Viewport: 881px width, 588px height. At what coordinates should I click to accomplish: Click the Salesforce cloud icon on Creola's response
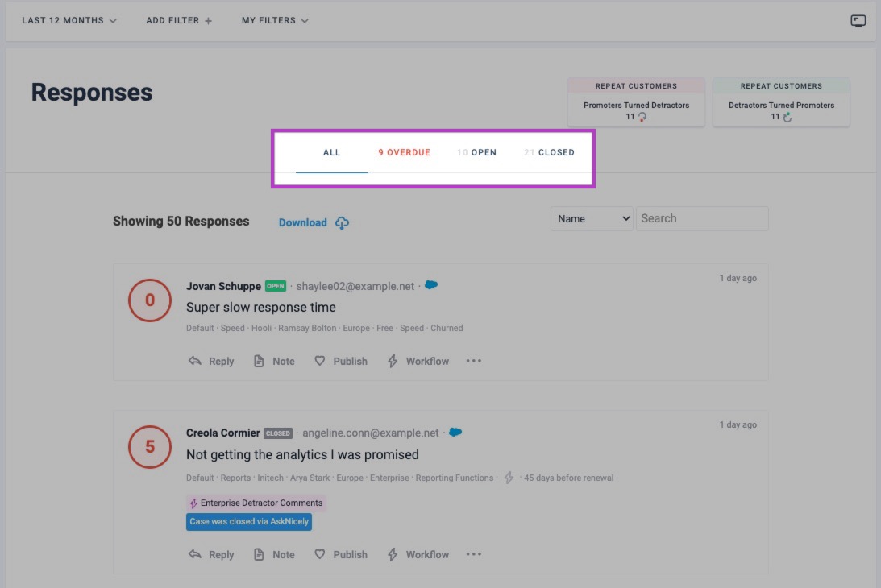pyautogui.click(x=455, y=432)
